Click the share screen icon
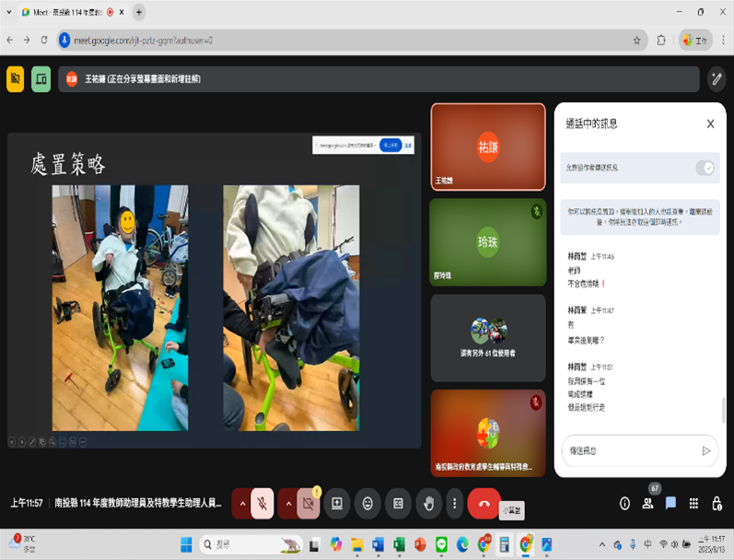Image resolution: width=734 pixels, height=560 pixels. point(337,504)
